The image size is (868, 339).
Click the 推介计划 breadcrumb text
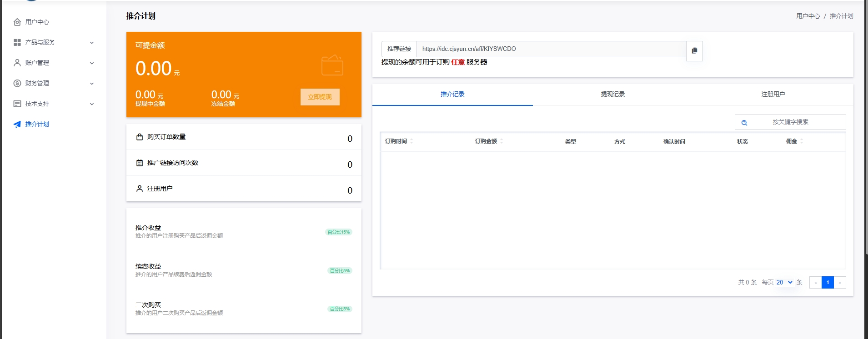[841, 16]
